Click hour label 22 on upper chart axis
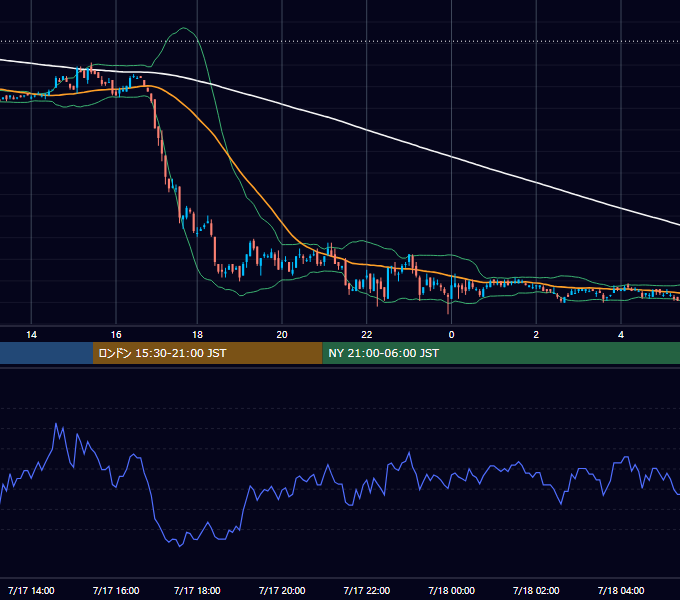680x600 pixels. (x=367, y=335)
